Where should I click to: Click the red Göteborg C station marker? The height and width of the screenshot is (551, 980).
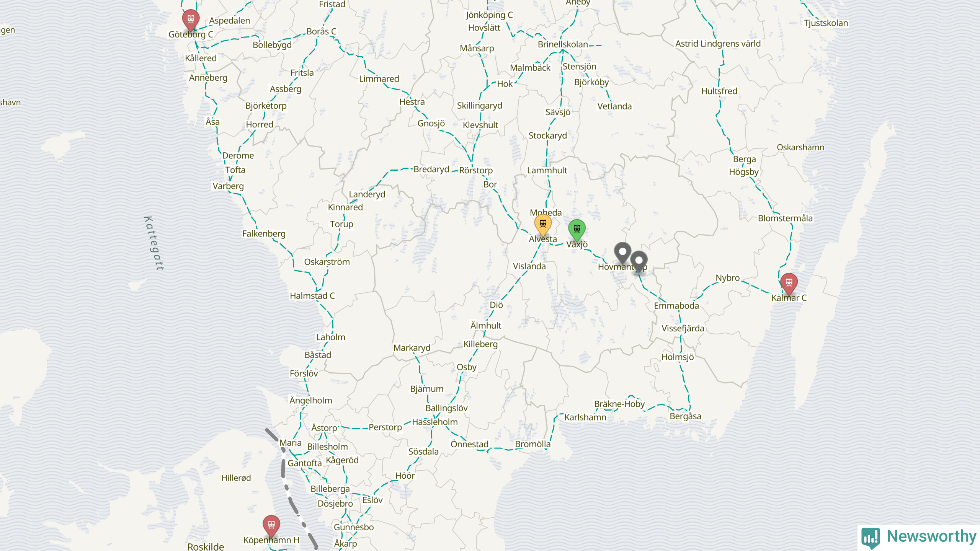pyautogui.click(x=191, y=20)
